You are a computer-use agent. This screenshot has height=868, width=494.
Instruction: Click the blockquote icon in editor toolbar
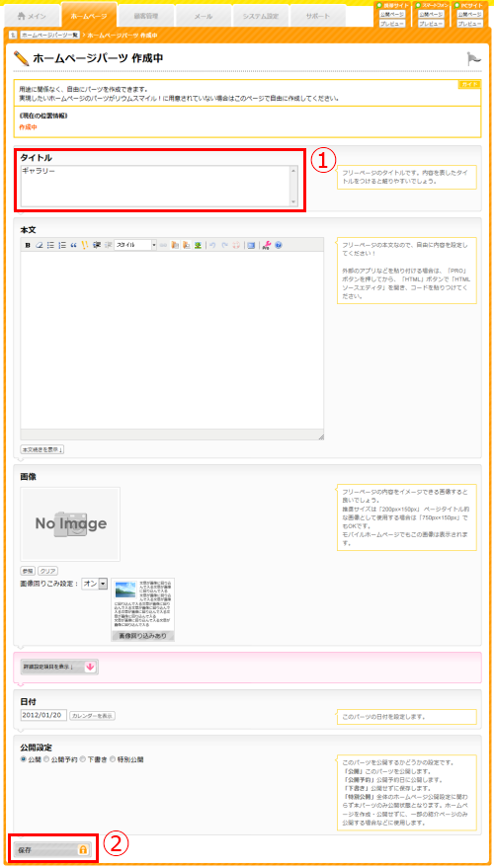pyautogui.click(x=73, y=245)
